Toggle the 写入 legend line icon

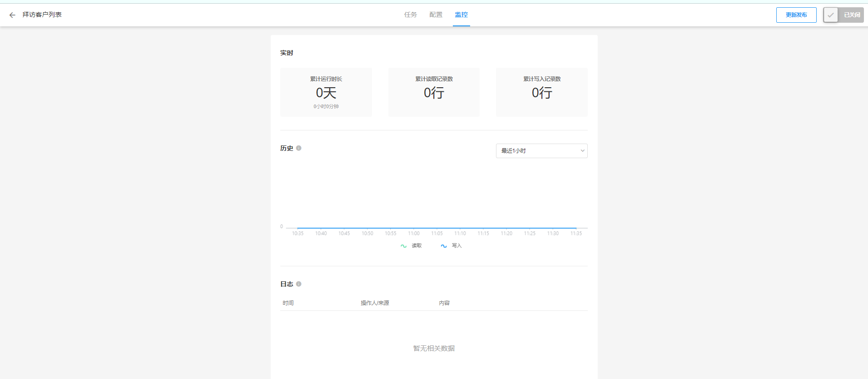pos(444,246)
